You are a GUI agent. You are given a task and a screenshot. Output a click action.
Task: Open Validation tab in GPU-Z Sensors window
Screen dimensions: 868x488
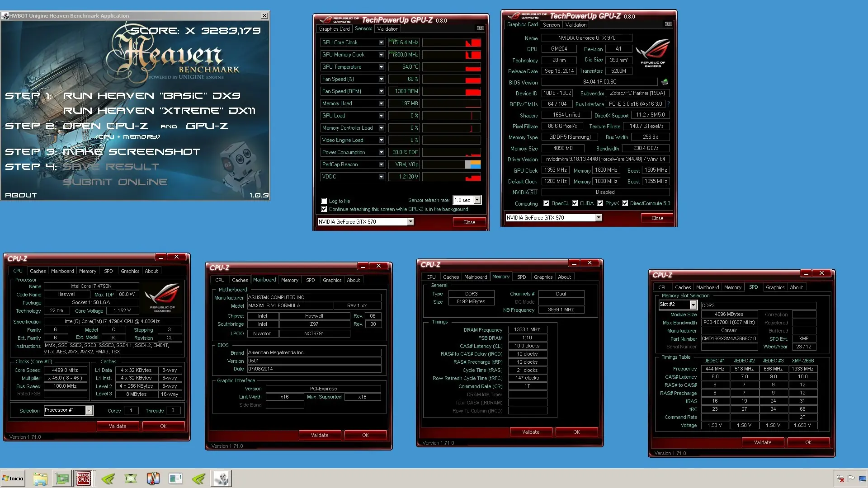[388, 28]
